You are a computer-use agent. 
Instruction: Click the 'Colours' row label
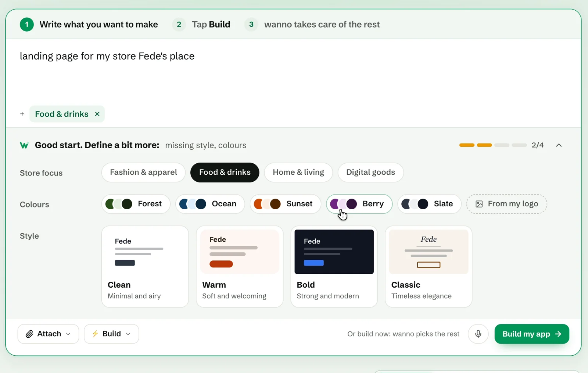(35, 205)
